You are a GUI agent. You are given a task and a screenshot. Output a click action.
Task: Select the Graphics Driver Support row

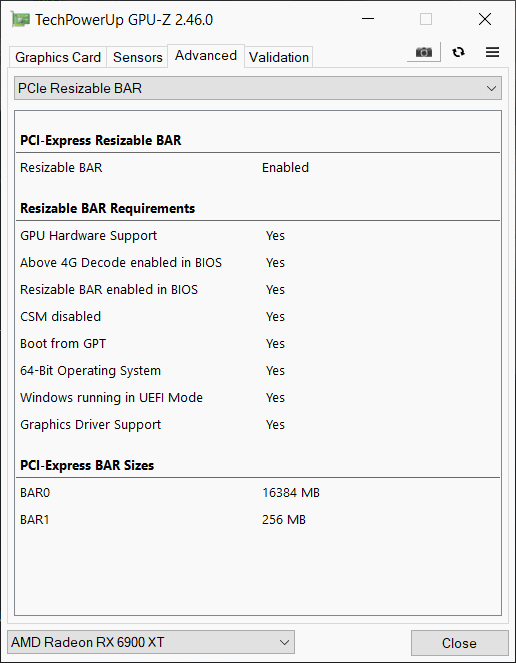(258, 425)
